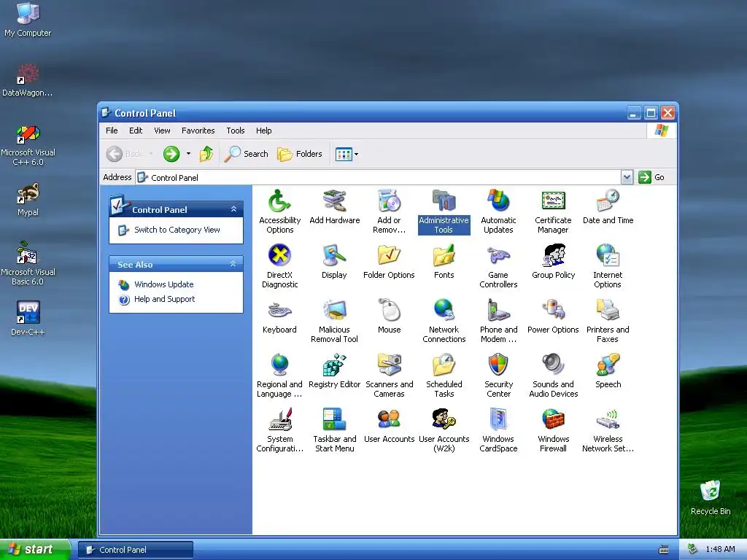
Task: Launch System Configuration utility icon
Action: tap(279, 430)
